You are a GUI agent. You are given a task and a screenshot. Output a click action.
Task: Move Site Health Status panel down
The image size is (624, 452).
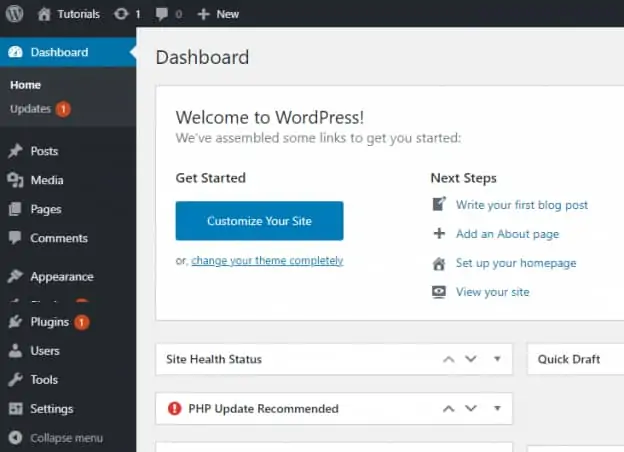pos(471,359)
